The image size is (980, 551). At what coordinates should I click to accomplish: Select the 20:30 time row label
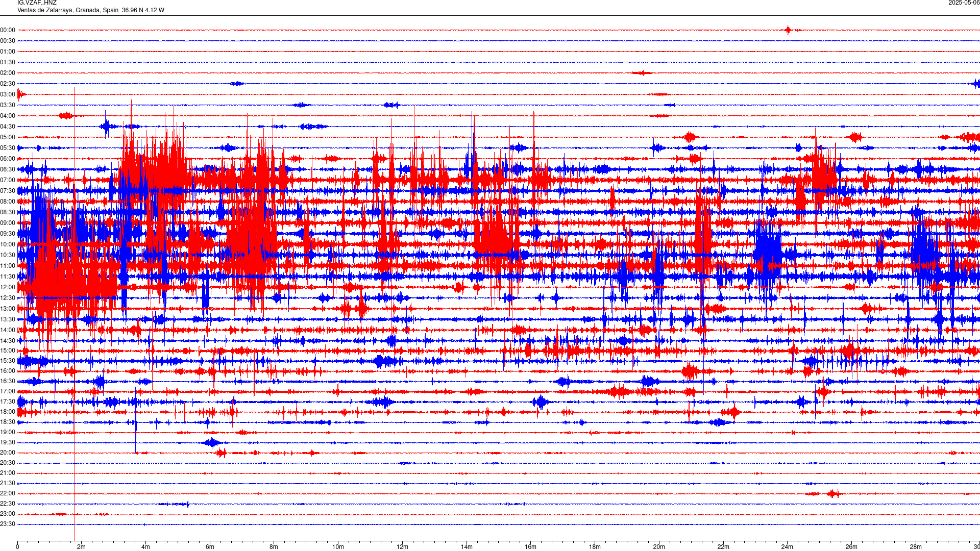8,463
